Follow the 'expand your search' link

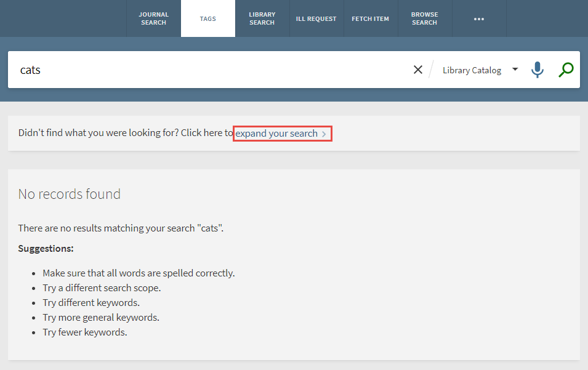[276, 134]
